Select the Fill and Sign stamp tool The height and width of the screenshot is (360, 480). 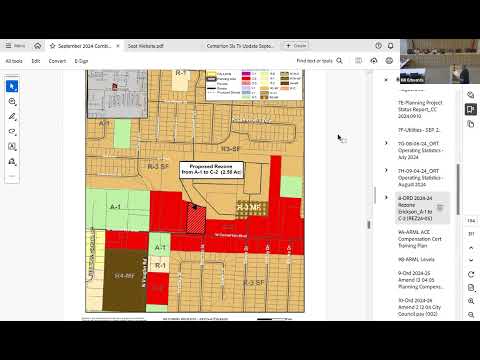pyautogui.click(x=12, y=162)
